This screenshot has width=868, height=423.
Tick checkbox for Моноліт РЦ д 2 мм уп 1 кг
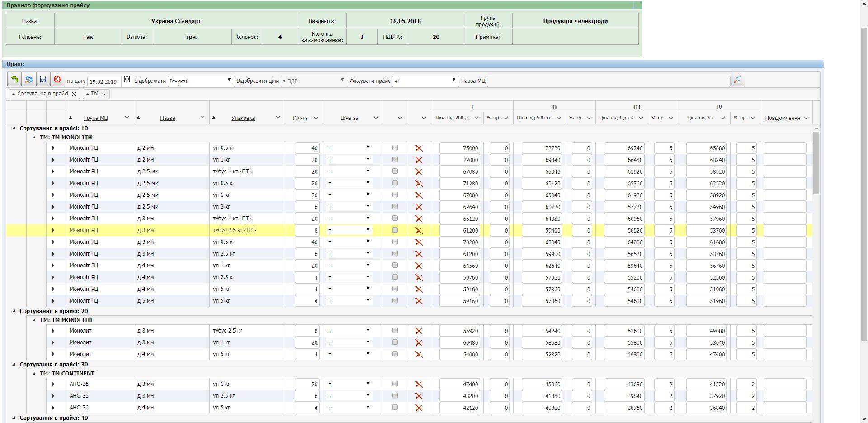[395, 159]
